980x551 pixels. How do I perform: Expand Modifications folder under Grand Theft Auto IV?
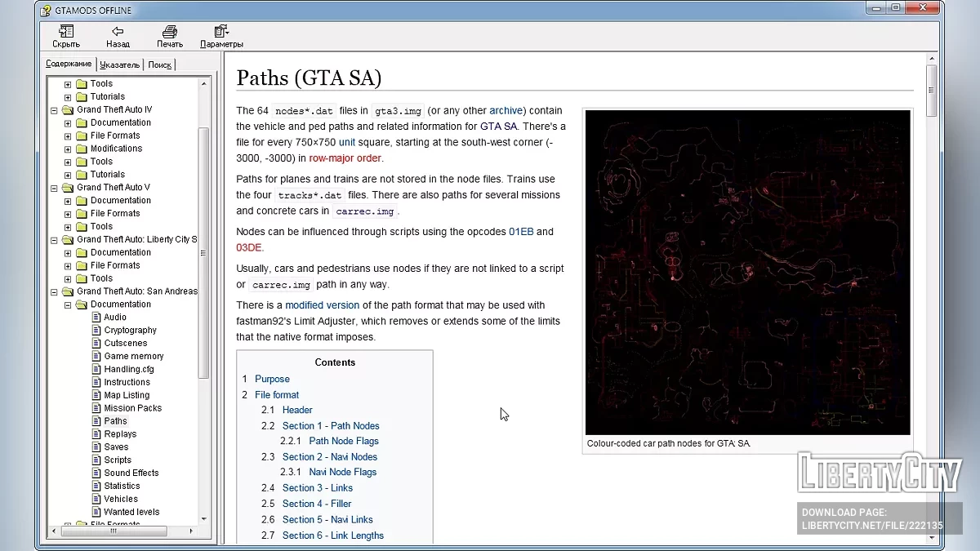68,149
